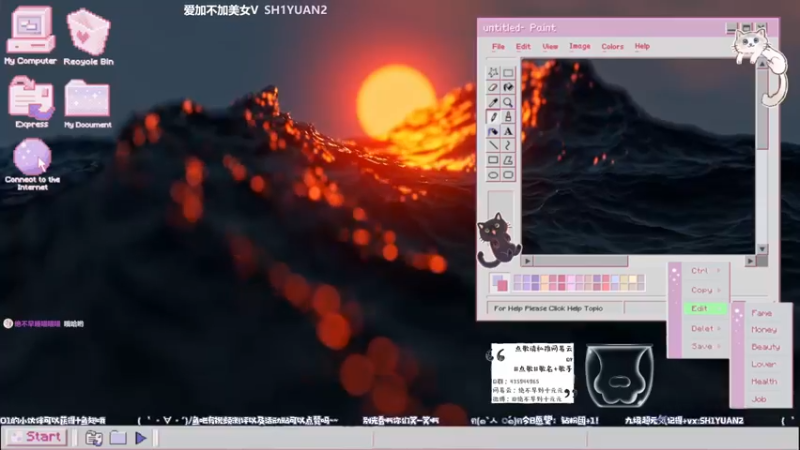Select the straight Line tool

click(x=493, y=145)
